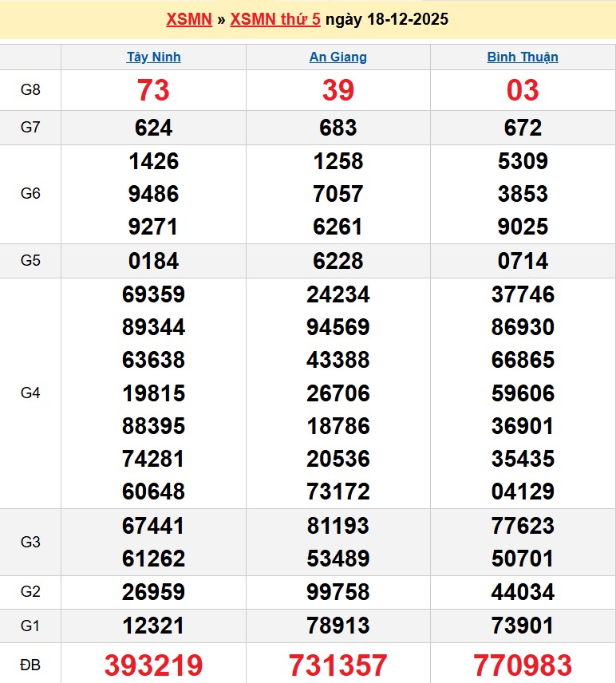Screen dimensions: 616x683
Task: Open the Bình Thuận province link
Action: pos(523,57)
